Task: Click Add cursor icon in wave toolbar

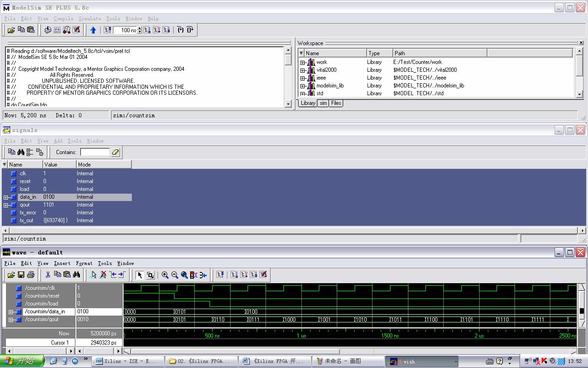Action: 93,275
